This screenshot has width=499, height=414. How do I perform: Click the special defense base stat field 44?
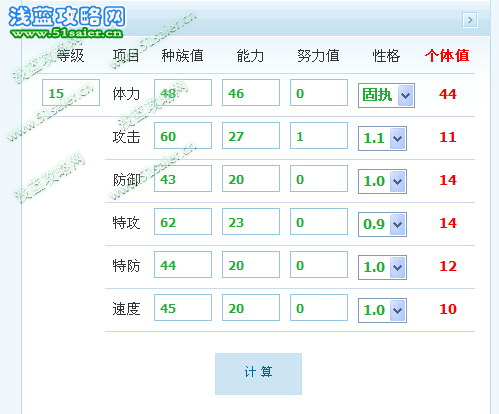click(x=183, y=264)
